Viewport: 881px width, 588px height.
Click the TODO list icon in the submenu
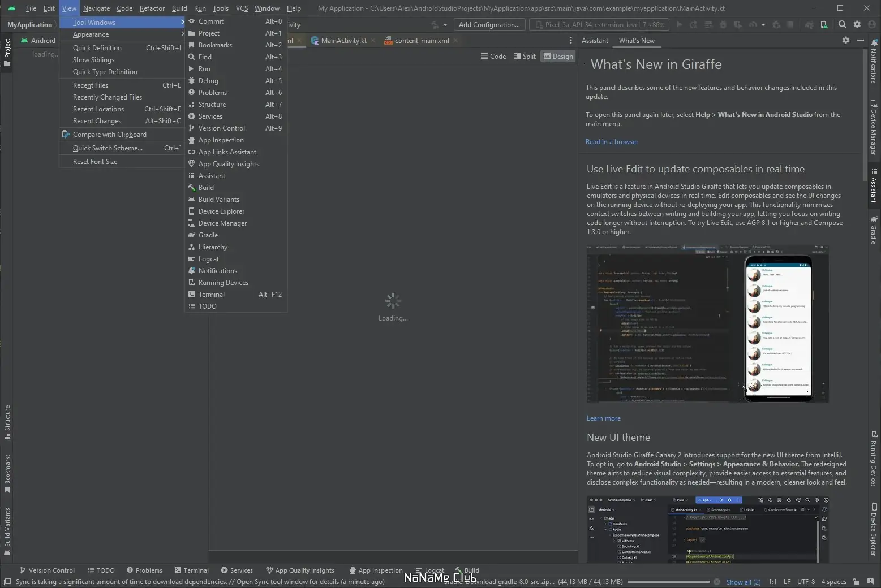click(192, 306)
